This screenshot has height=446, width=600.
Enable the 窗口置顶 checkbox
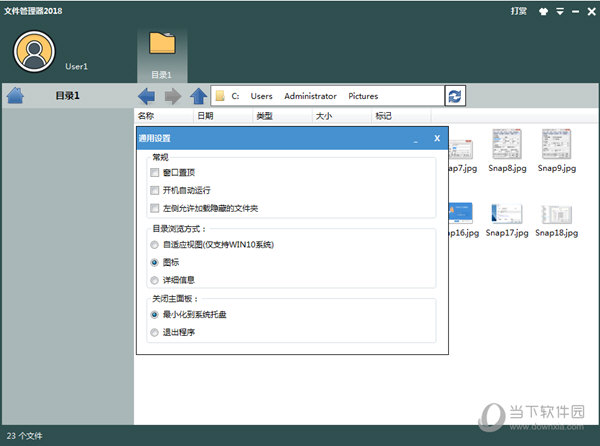point(155,173)
